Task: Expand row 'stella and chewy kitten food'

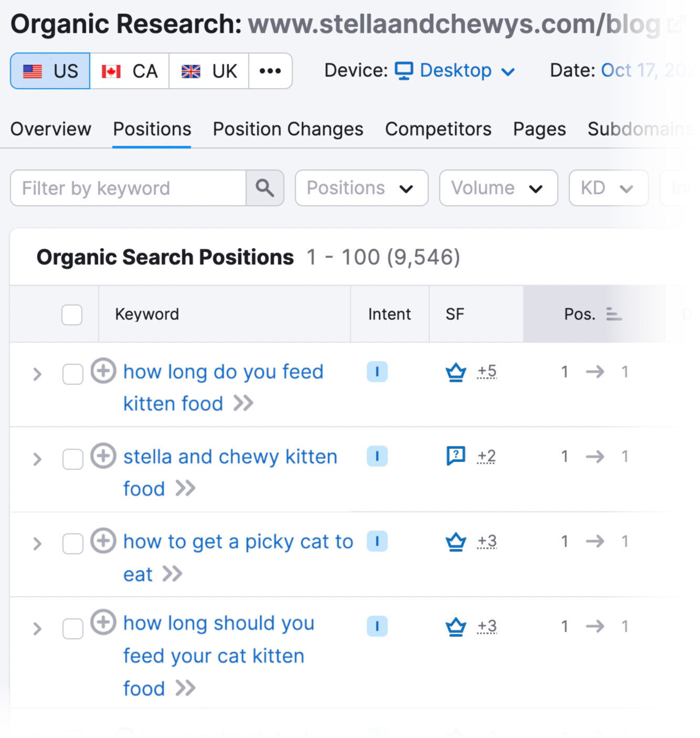Action: point(37,459)
